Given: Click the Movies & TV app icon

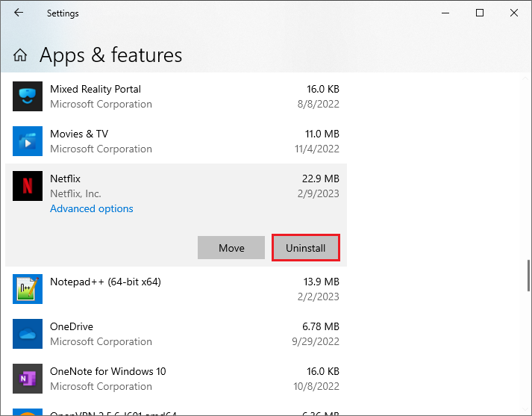Looking at the screenshot, I should click(28, 141).
